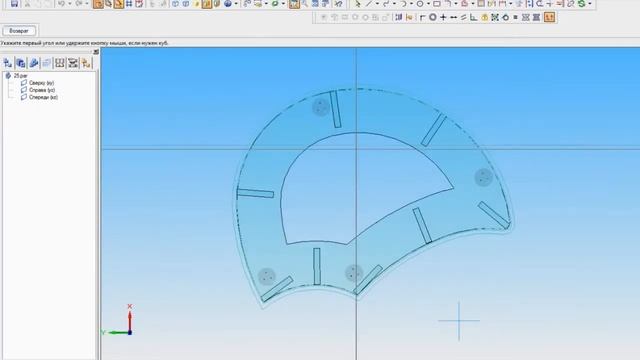Click the Save icon in top toolbar
The image size is (640, 360).
click(14, 4)
